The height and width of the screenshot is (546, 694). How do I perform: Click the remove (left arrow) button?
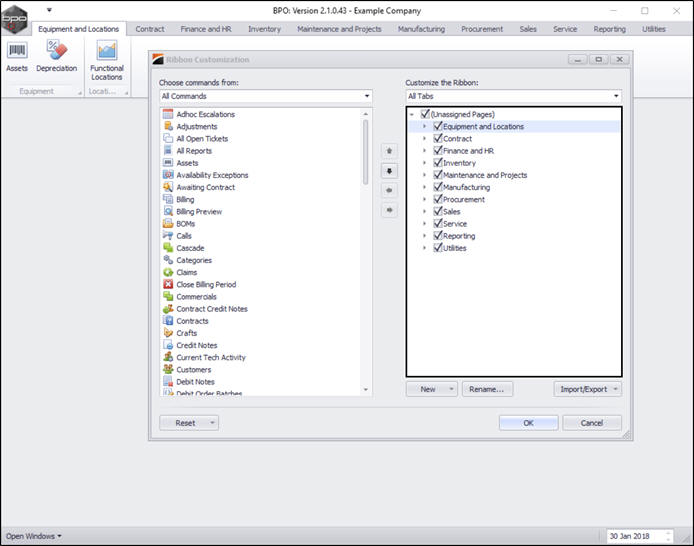pyautogui.click(x=389, y=190)
